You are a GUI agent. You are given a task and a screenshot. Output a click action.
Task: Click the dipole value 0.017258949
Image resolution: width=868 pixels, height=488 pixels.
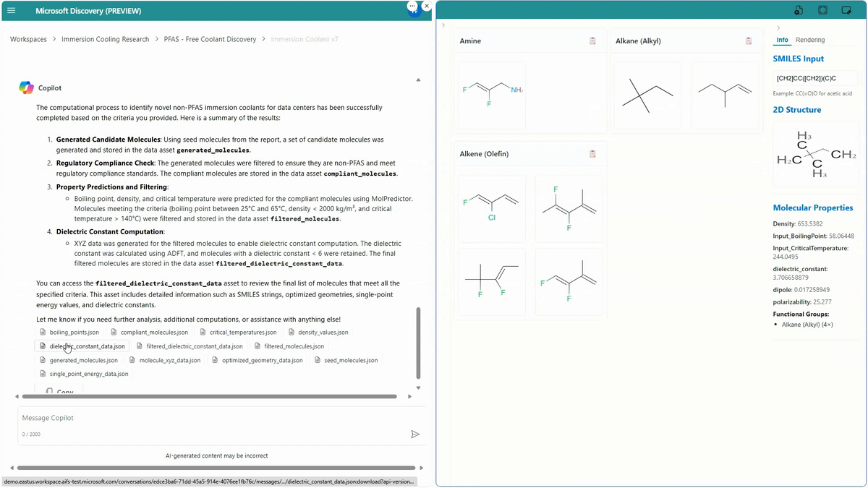(810, 290)
